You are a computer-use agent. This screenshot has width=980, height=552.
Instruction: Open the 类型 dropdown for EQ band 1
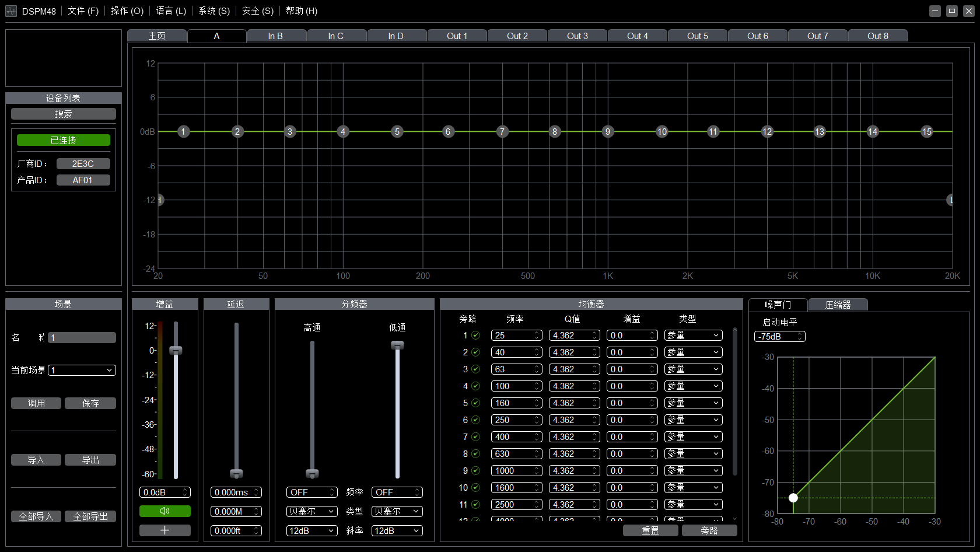tap(692, 335)
